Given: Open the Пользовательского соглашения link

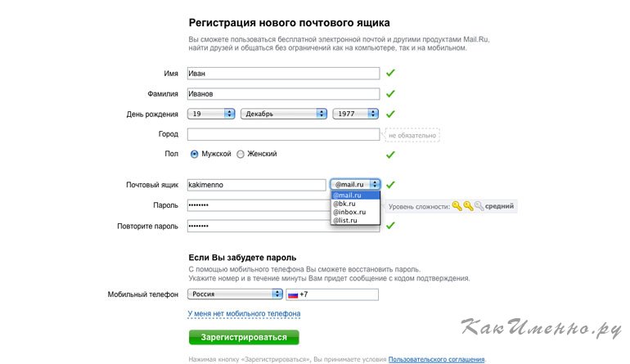Looking at the screenshot, I should pyautogui.click(x=436, y=359).
